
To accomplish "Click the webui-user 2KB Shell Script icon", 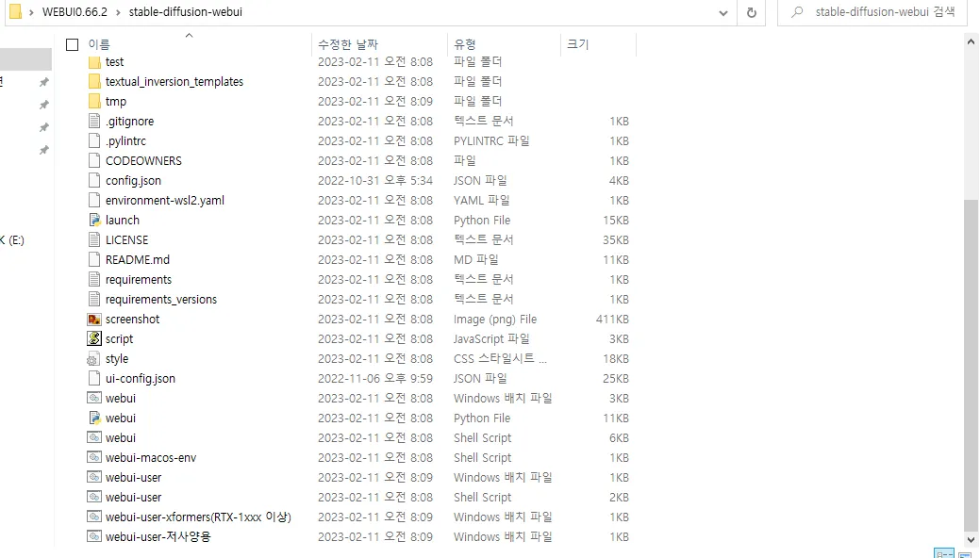I will coord(94,498).
